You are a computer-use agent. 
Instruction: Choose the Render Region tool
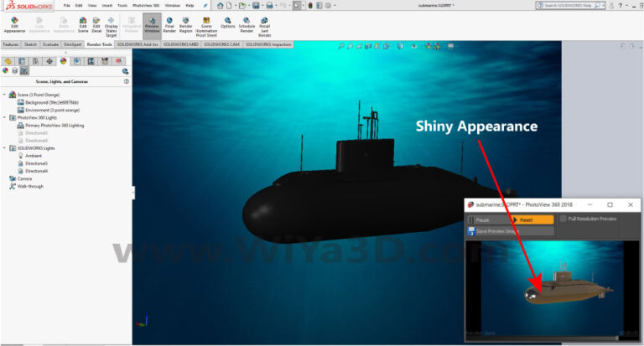[186, 24]
